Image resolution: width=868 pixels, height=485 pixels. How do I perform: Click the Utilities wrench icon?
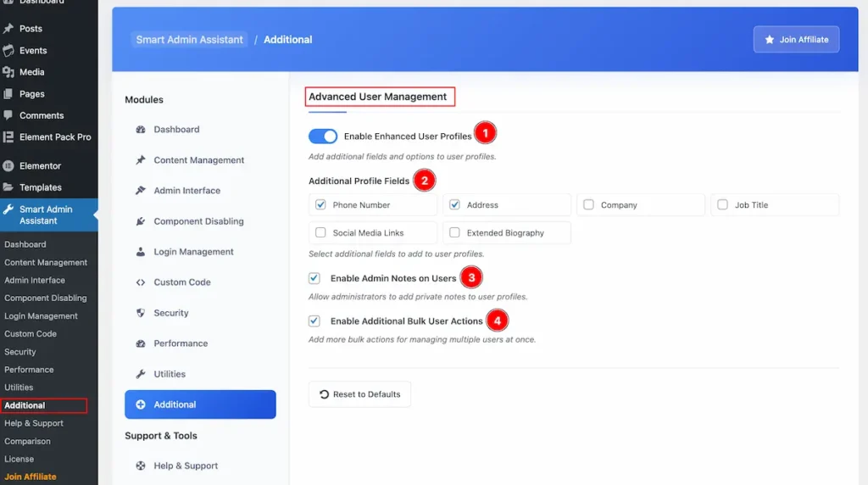tap(141, 374)
